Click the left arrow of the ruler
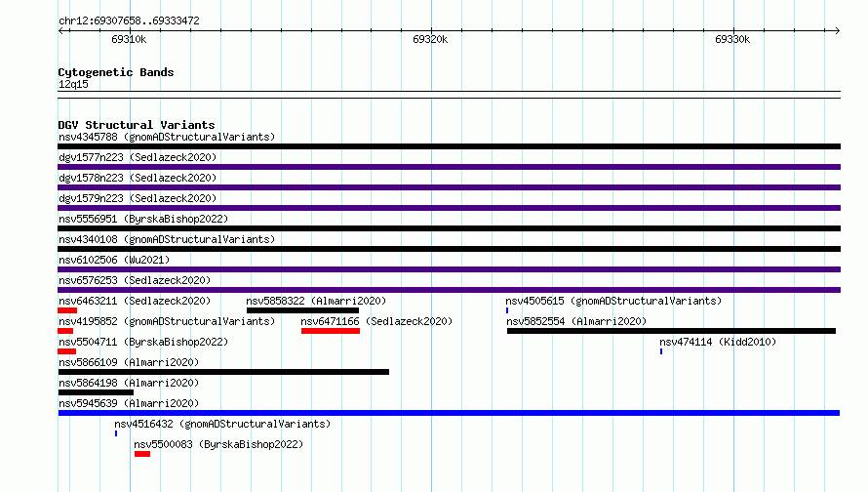The image size is (868, 492). click(60, 30)
